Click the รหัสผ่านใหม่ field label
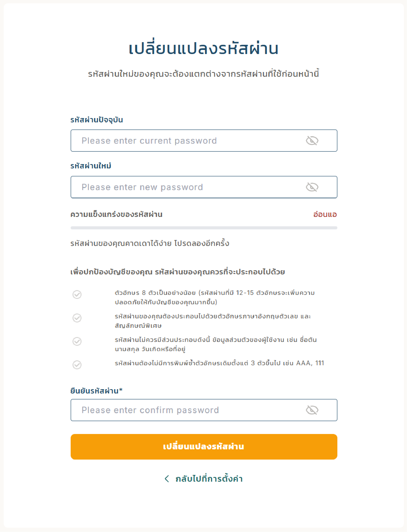The width and height of the screenshot is (407, 532). pyautogui.click(x=91, y=166)
